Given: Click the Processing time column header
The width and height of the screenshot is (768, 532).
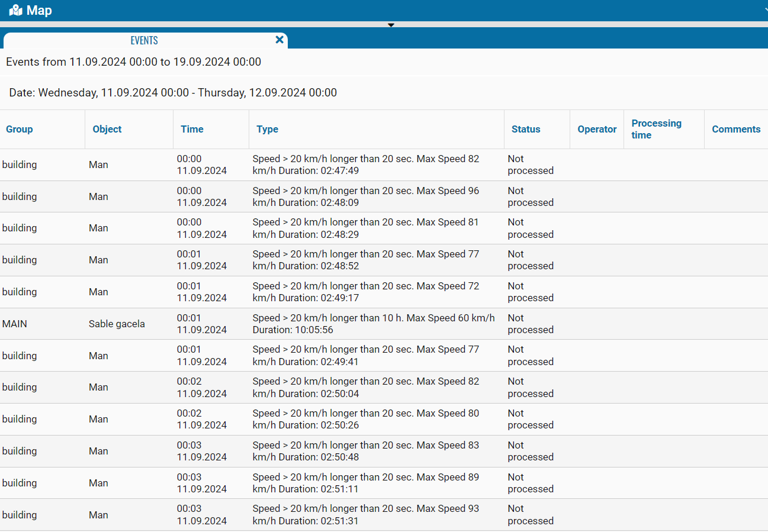Looking at the screenshot, I should (x=656, y=129).
